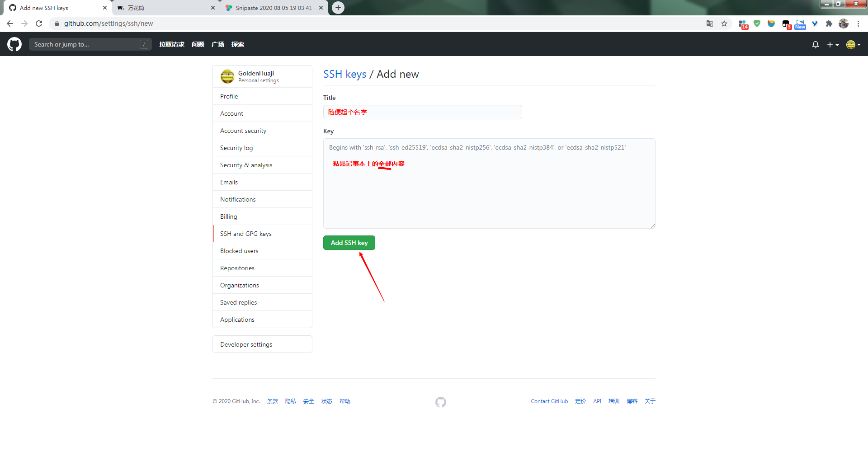This screenshot has height=470, width=868.
Task: Open a new browser tab
Action: coord(338,8)
